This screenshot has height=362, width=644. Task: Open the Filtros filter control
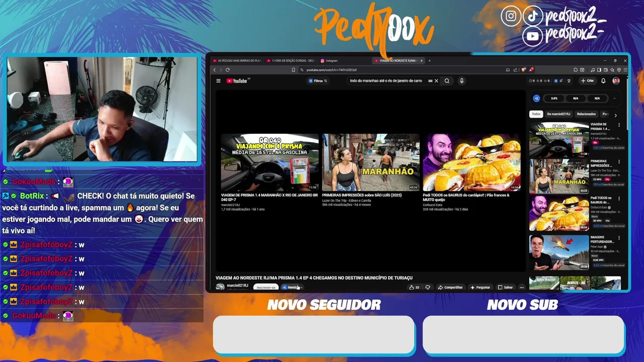(x=318, y=81)
